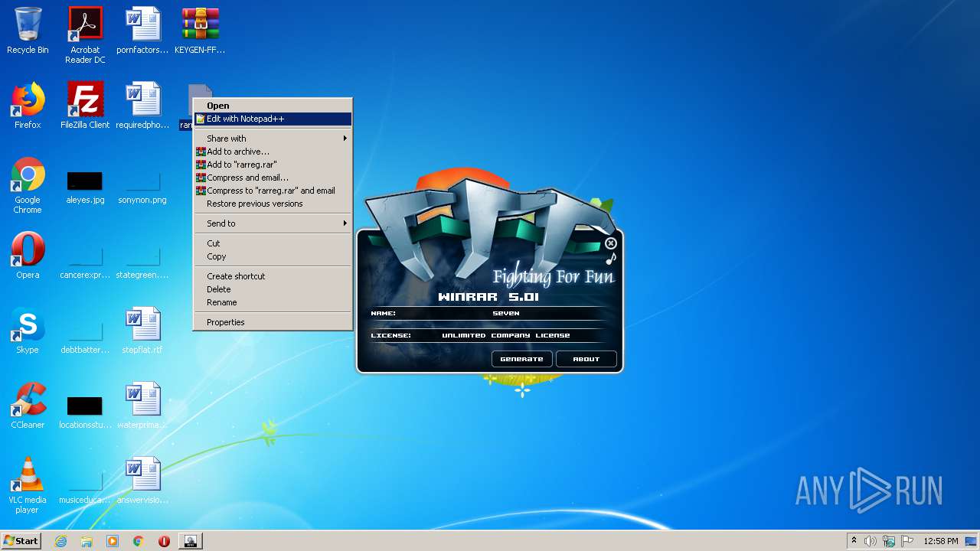Select Create shortcut menu entry
Viewport: 980px width, 551px height.
pyautogui.click(x=273, y=276)
